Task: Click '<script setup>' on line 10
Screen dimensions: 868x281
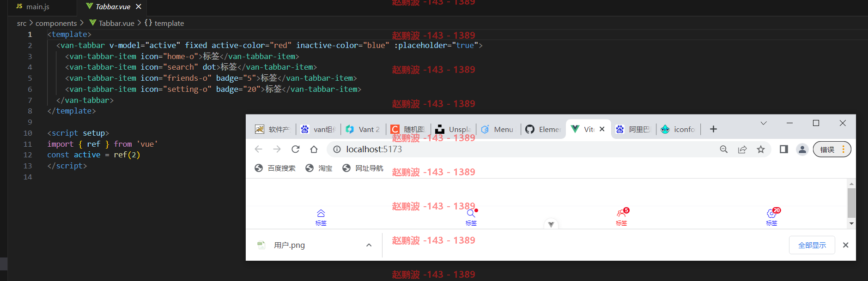Action: tap(78, 133)
